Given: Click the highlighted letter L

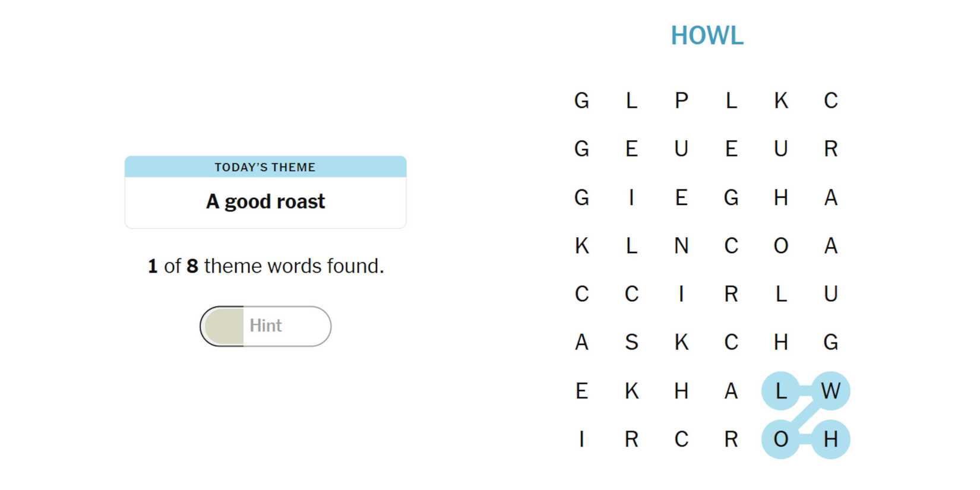Looking at the screenshot, I should [x=780, y=391].
